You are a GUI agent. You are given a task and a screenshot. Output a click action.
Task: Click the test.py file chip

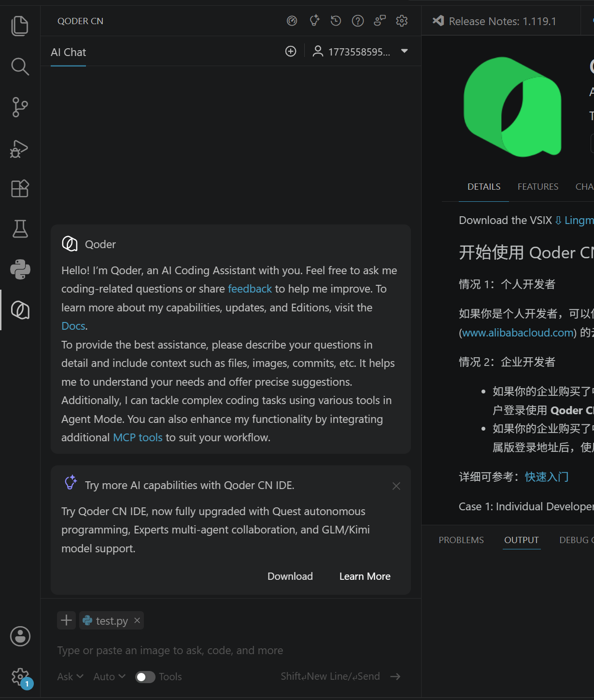click(x=112, y=620)
